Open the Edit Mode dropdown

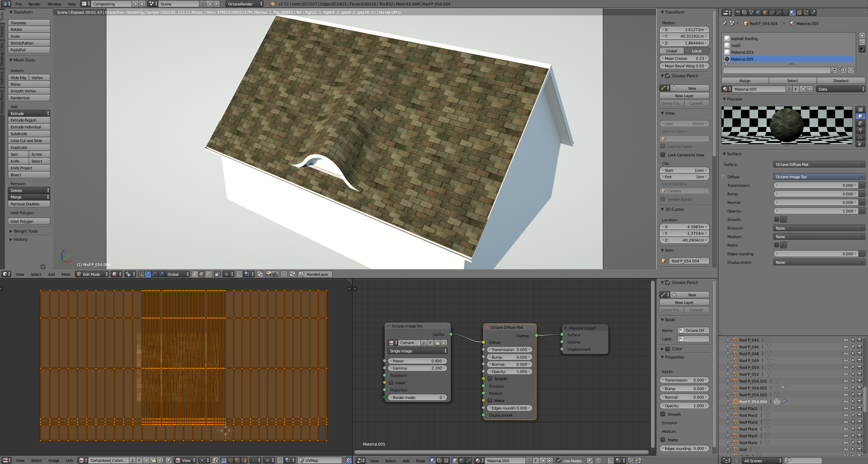click(x=92, y=274)
